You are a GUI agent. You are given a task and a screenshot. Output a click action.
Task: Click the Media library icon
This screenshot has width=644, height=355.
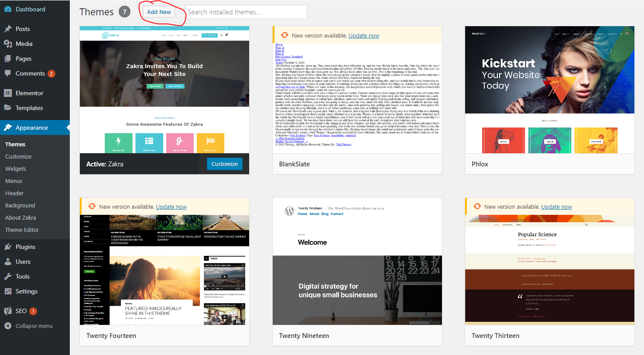[x=8, y=44]
